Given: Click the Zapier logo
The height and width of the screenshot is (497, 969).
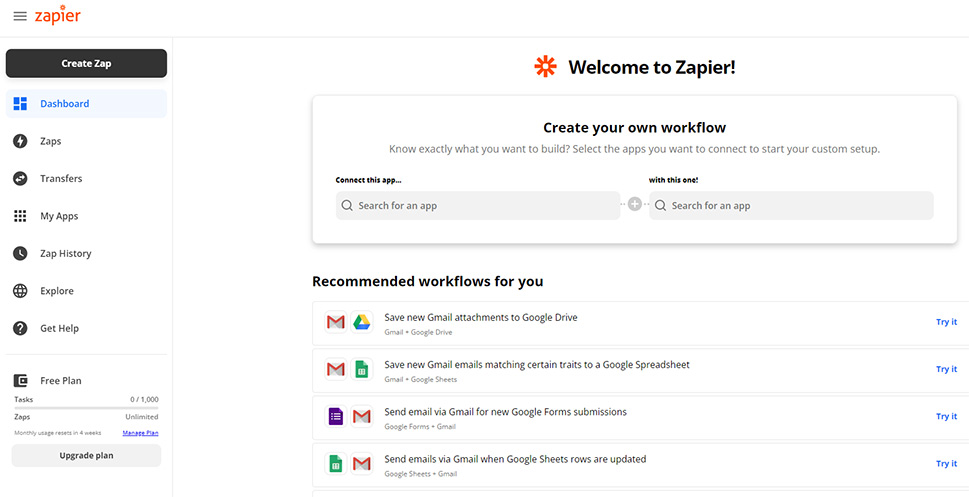Looking at the screenshot, I should point(57,15).
